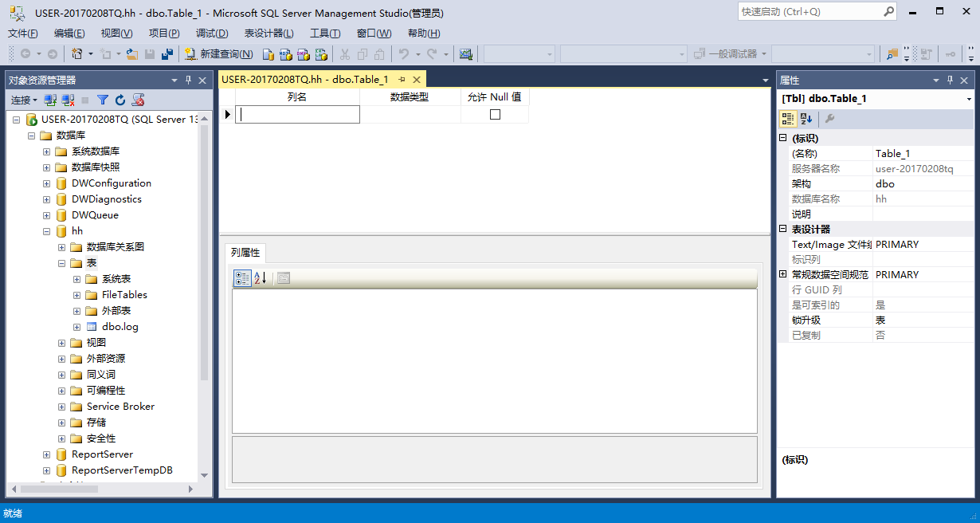Select the FileTables tree item
Viewport: 980px width, 523px height.
click(x=124, y=295)
